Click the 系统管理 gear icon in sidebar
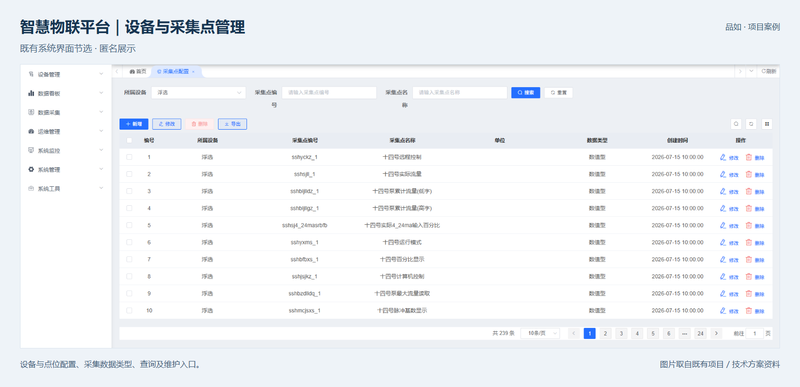Image resolution: width=800 pixels, height=387 pixels. point(31,169)
